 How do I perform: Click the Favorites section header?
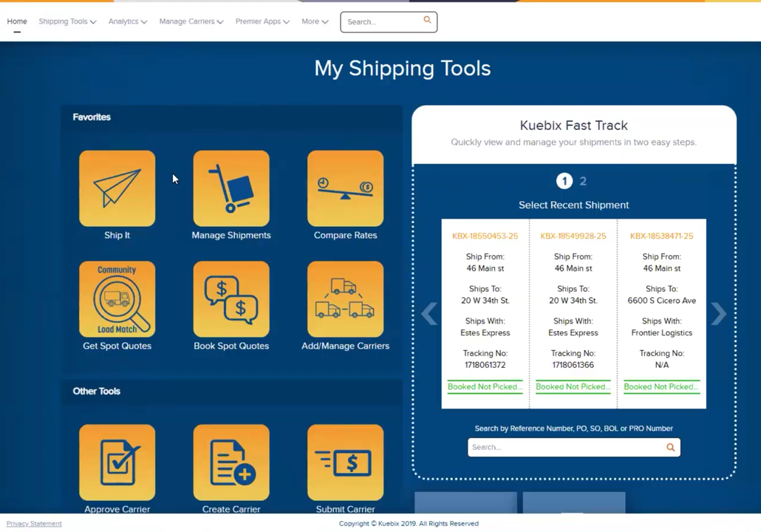pos(92,117)
